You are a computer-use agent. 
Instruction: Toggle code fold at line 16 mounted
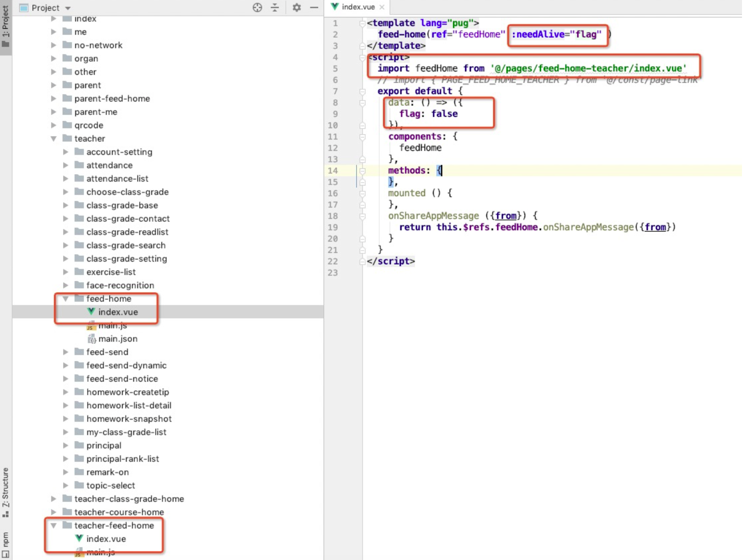pos(362,193)
